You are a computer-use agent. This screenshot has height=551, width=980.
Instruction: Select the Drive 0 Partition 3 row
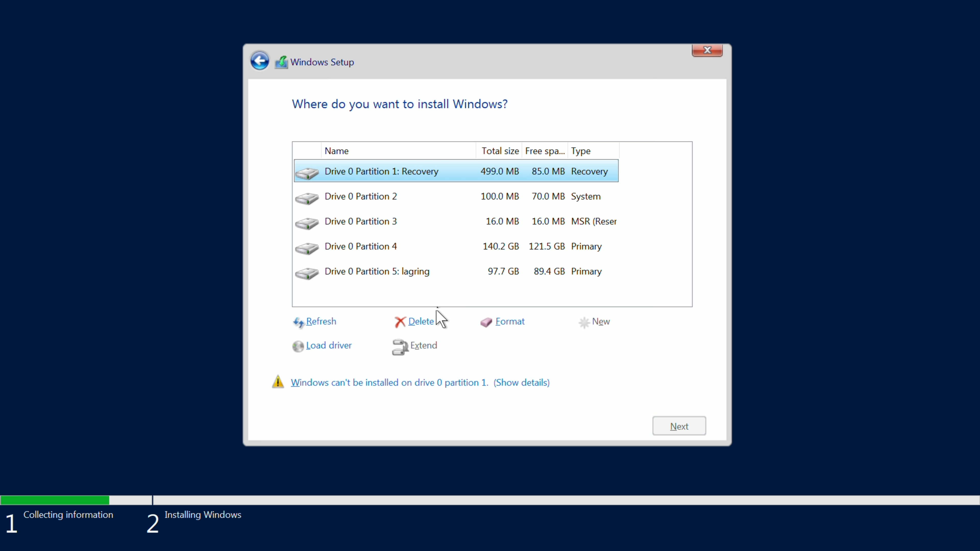(456, 221)
